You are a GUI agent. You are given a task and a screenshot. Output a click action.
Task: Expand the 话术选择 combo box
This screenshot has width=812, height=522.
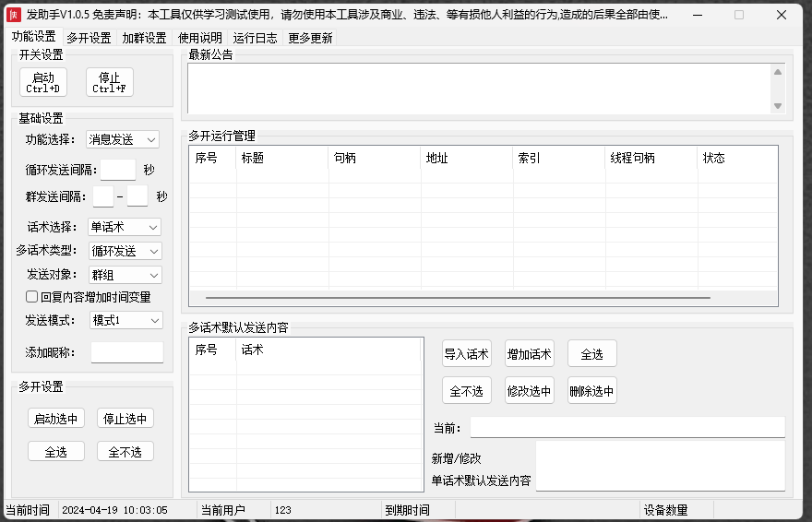tap(125, 227)
